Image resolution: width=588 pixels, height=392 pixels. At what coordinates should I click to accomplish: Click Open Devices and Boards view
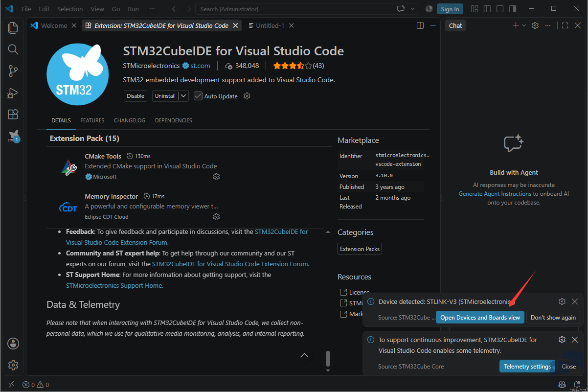coord(480,318)
